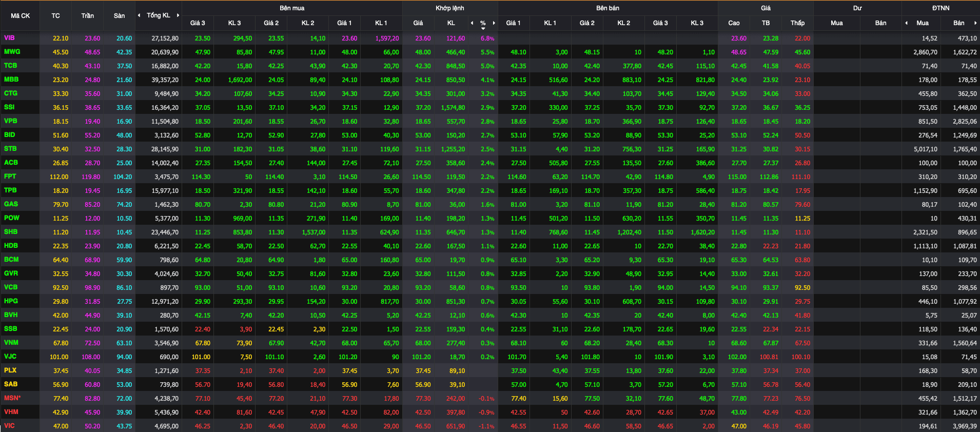Screen dimensions: 980x432
Task: Click SSI's matched volume 1,574,80
Action: pos(453,108)
